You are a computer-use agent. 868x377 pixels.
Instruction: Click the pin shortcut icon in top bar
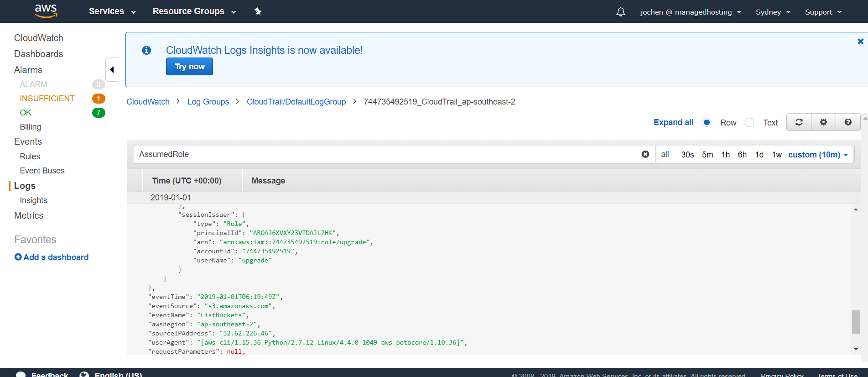click(258, 11)
